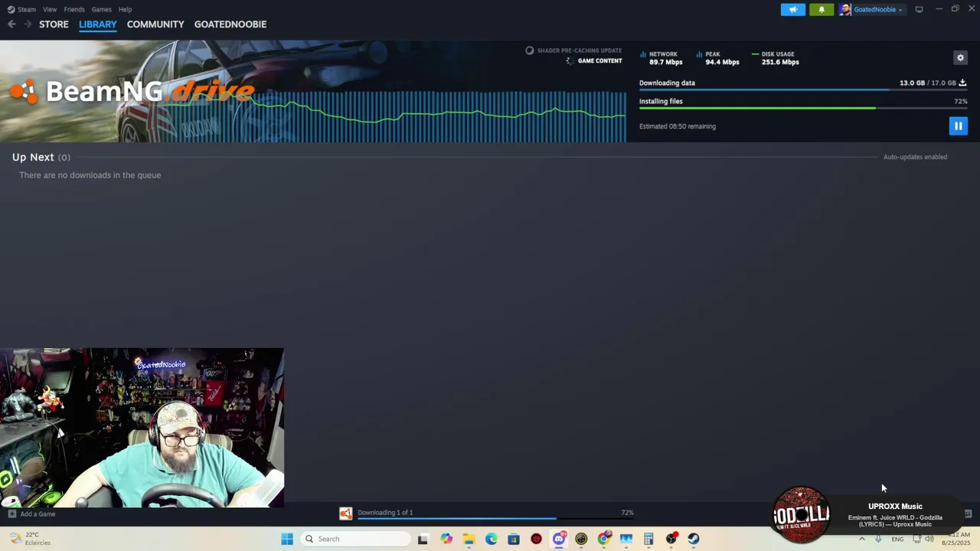This screenshot has width=980, height=551.
Task: Click the DISK USAGE 251.6 Mbps statistic
Action: [776, 58]
